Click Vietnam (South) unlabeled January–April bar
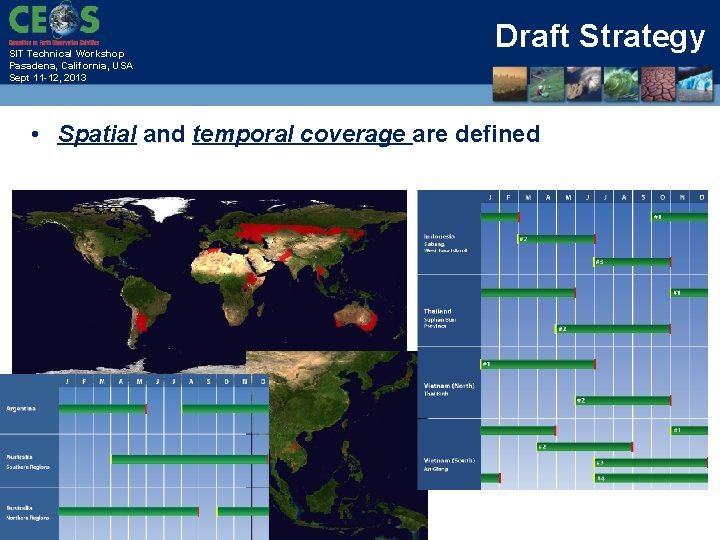Screen dimensions: 720x540 [518, 430]
